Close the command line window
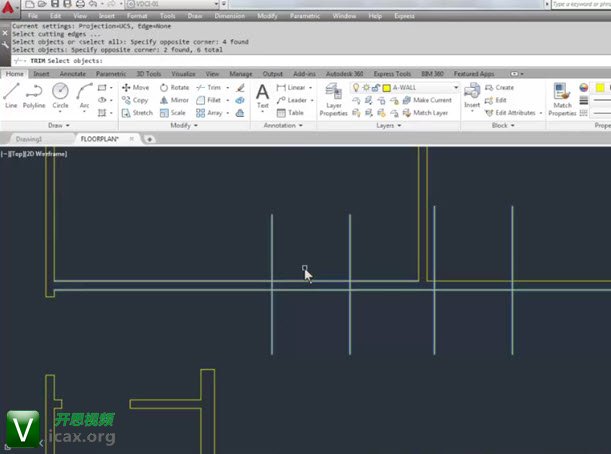Viewport: 611px width, 454px height. tap(5, 34)
